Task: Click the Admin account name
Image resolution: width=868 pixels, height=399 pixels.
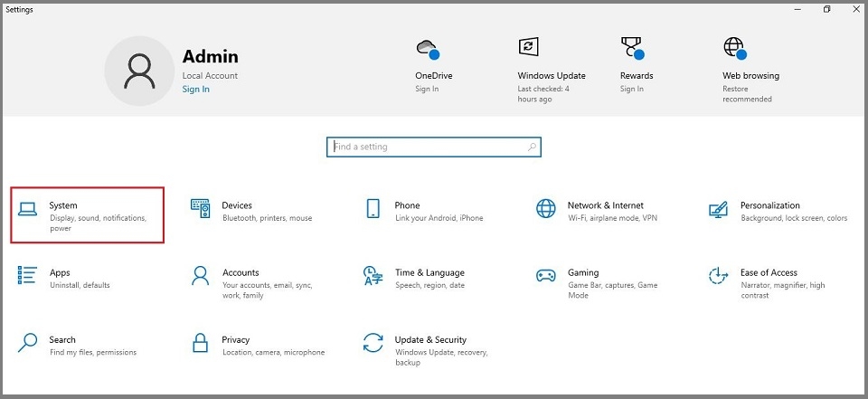Action: point(211,56)
